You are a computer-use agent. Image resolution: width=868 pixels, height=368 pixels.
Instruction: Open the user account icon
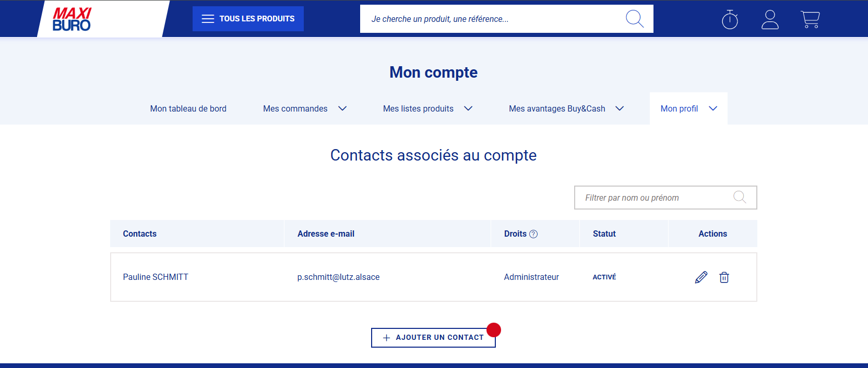click(x=770, y=20)
